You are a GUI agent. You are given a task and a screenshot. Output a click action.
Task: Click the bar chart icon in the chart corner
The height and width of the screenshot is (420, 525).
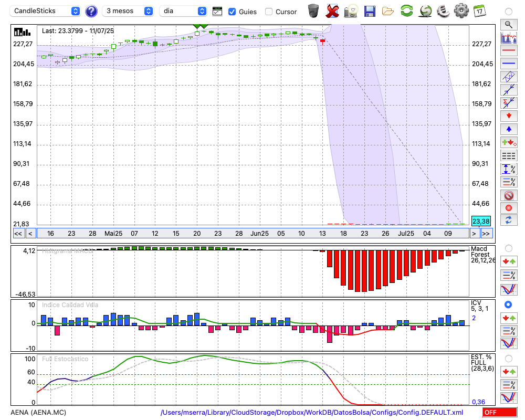pos(22,32)
